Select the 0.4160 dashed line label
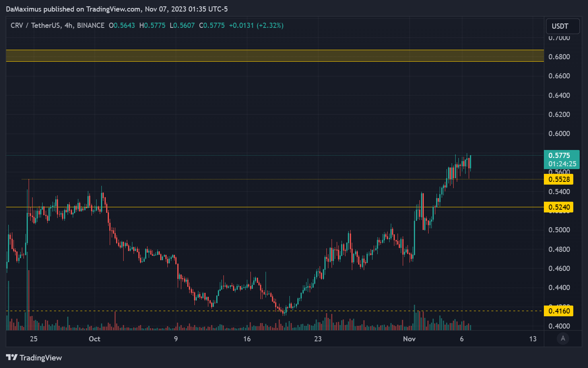Screen dimensions: 588x368 559,311
